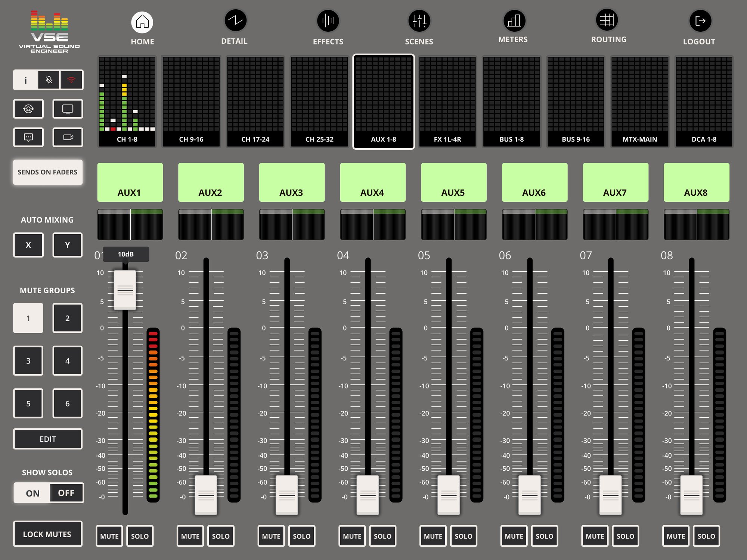The image size is (747, 560).
Task: Open the Effects page icon
Action: pos(328,21)
